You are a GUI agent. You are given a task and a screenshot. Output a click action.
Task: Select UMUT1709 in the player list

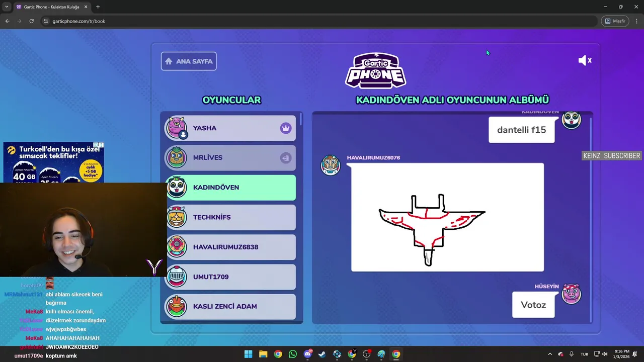230,277
